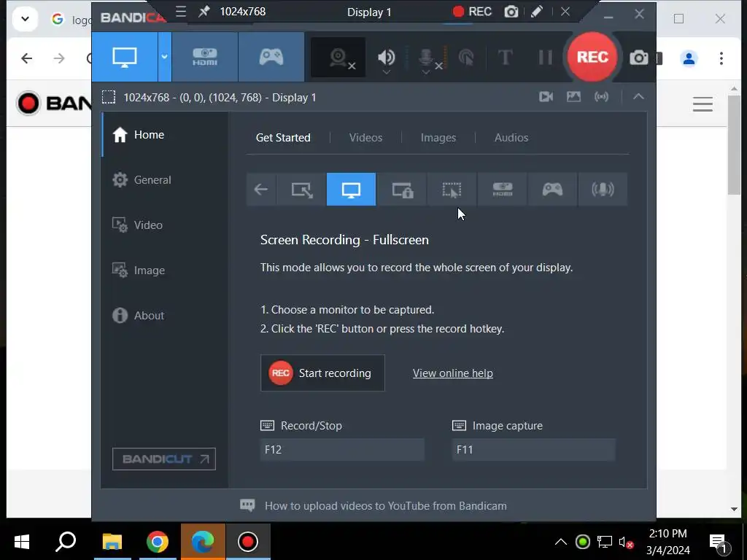
Task: Open image folder icon in status bar
Action: point(573,97)
